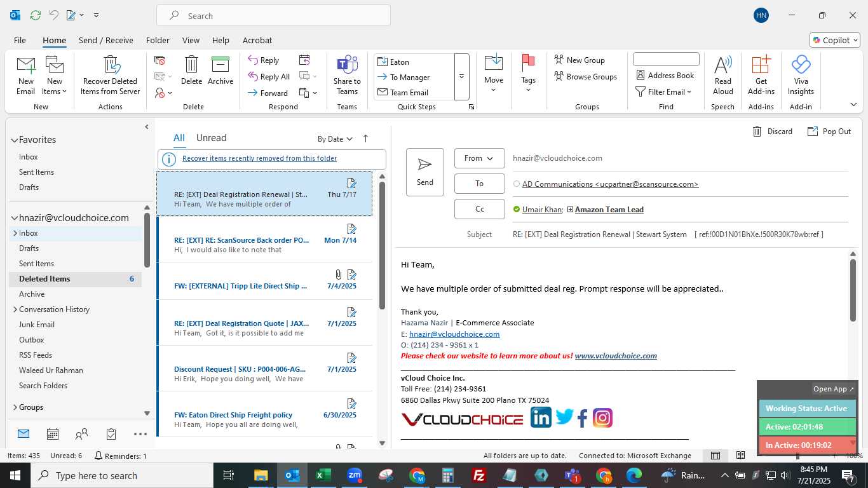Image resolution: width=868 pixels, height=488 pixels.
Task: Create a New Email
Action: coord(26,76)
